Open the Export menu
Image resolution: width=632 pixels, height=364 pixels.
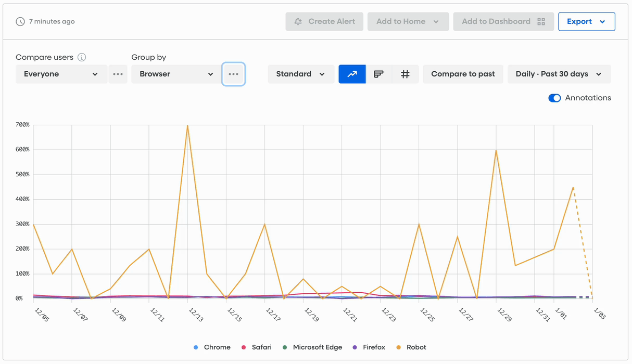point(586,21)
